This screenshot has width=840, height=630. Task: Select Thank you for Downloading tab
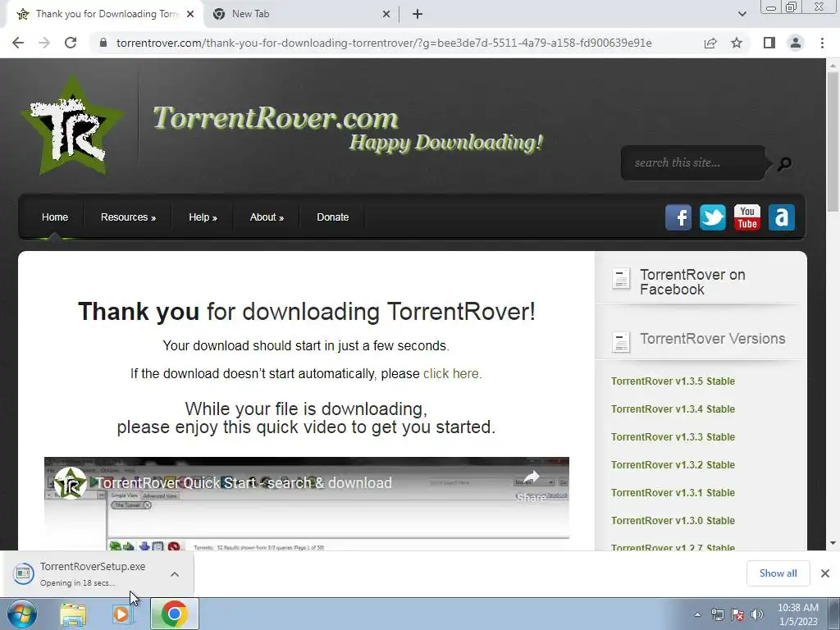tap(106, 14)
